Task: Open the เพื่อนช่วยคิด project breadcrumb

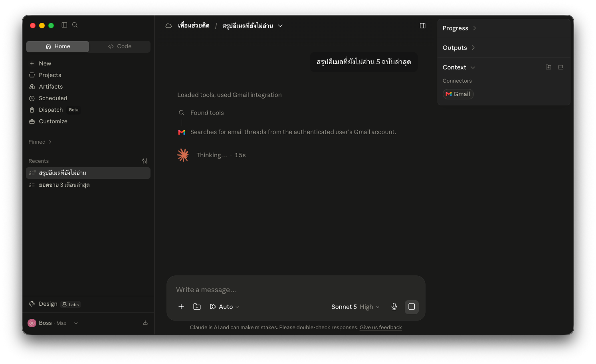Action: pyautogui.click(x=194, y=26)
